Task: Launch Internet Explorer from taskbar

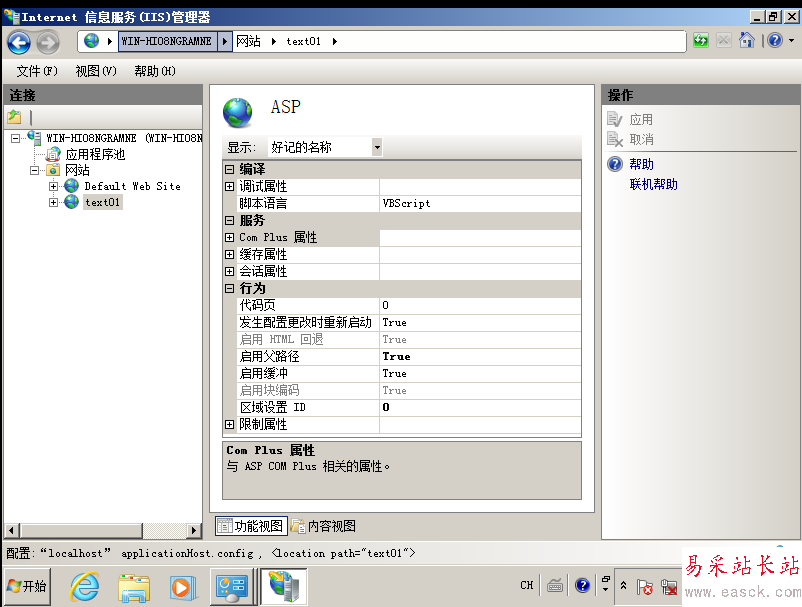Action: pyautogui.click(x=84, y=587)
